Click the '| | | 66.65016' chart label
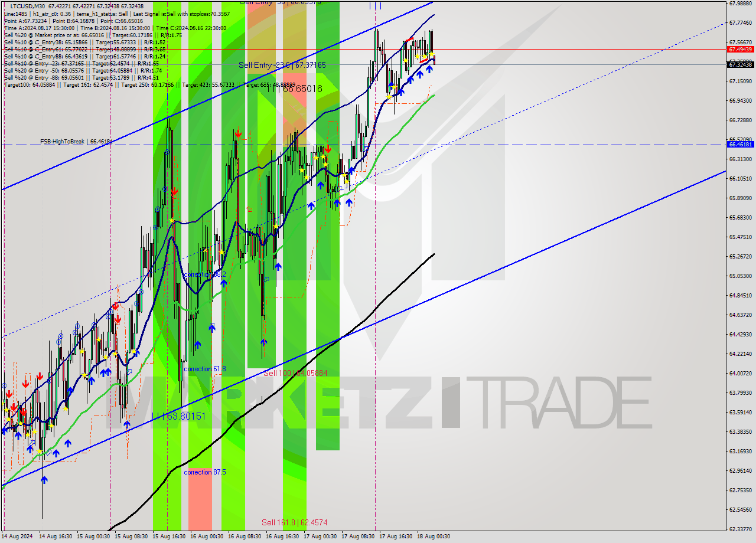 [x=294, y=89]
